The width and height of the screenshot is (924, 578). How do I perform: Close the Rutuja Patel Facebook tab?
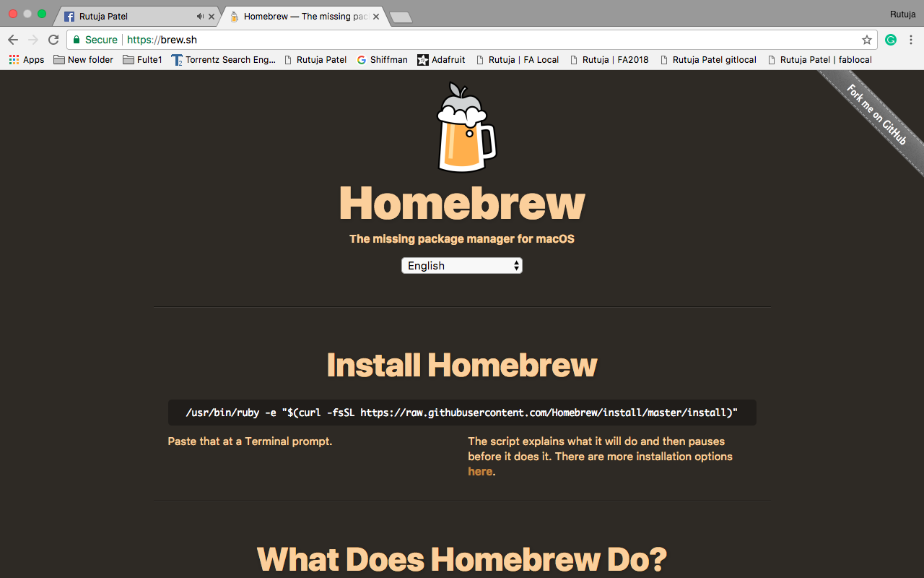[x=212, y=16]
